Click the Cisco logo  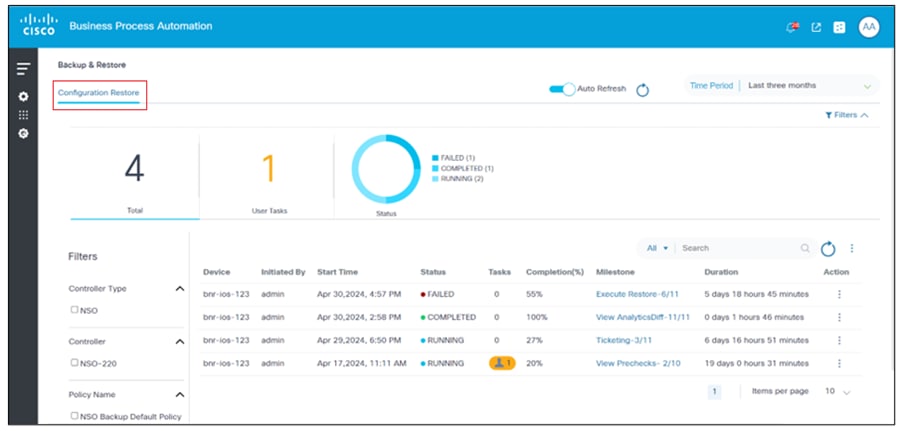point(38,25)
